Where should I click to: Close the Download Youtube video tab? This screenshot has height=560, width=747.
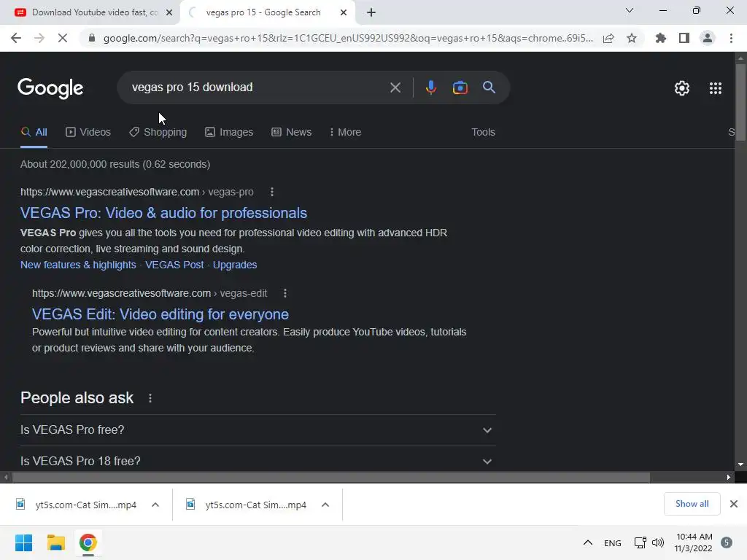point(169,12)
